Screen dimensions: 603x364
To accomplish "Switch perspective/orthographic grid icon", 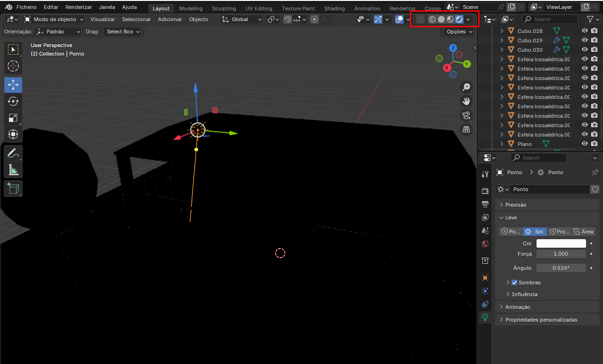I will coord(466,129).
